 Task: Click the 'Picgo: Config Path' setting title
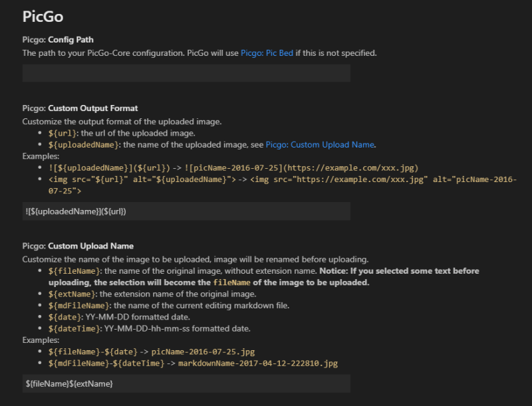pyautogui.click(x=58, y=40)
